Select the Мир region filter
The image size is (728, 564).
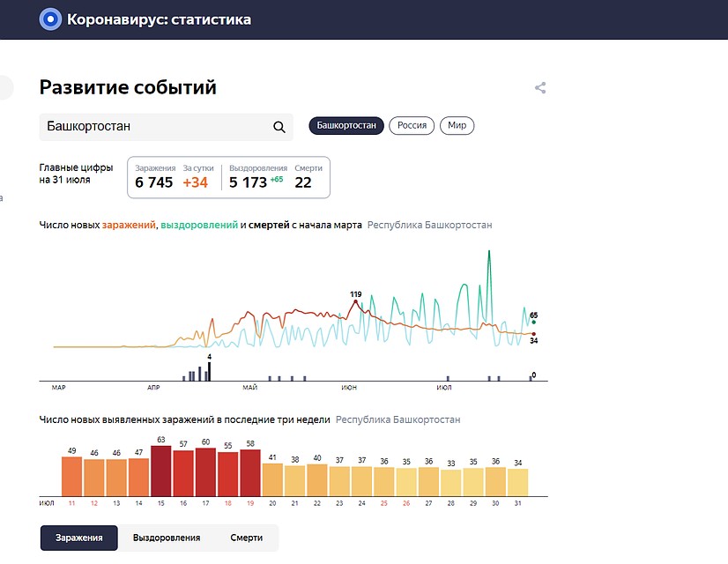[457, 126]
